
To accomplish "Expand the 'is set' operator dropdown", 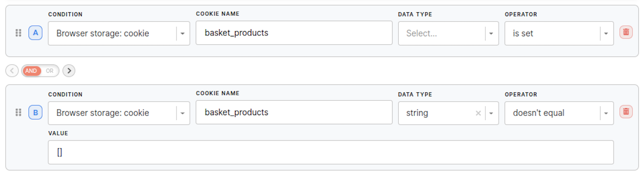I will 606,33.
